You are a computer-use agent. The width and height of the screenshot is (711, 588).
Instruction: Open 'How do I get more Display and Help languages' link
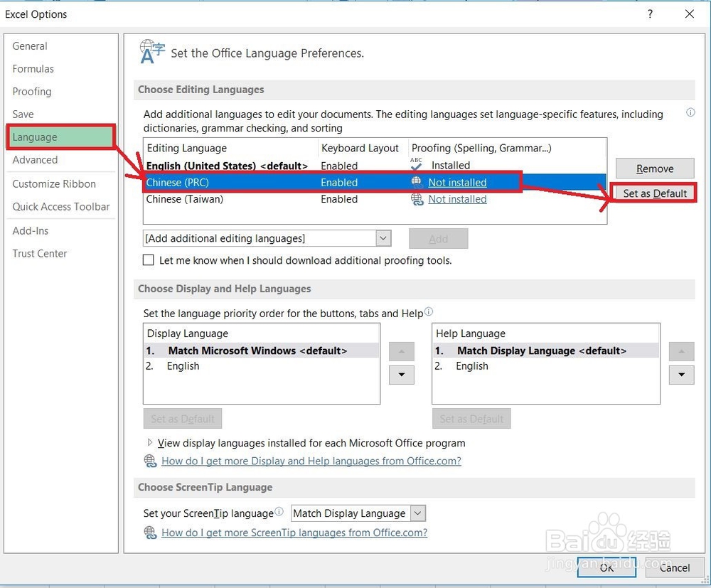tap(311, 461)
